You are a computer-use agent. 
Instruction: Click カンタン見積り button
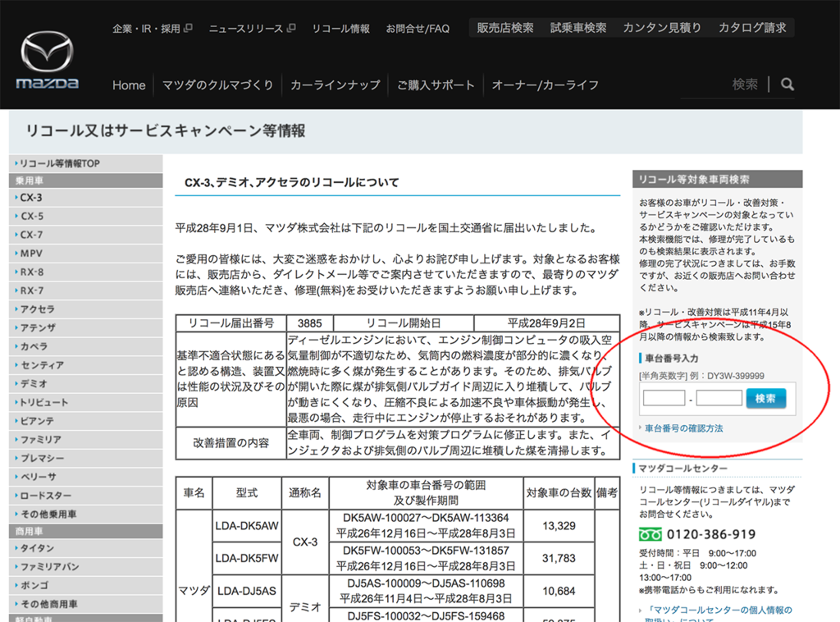662,28
